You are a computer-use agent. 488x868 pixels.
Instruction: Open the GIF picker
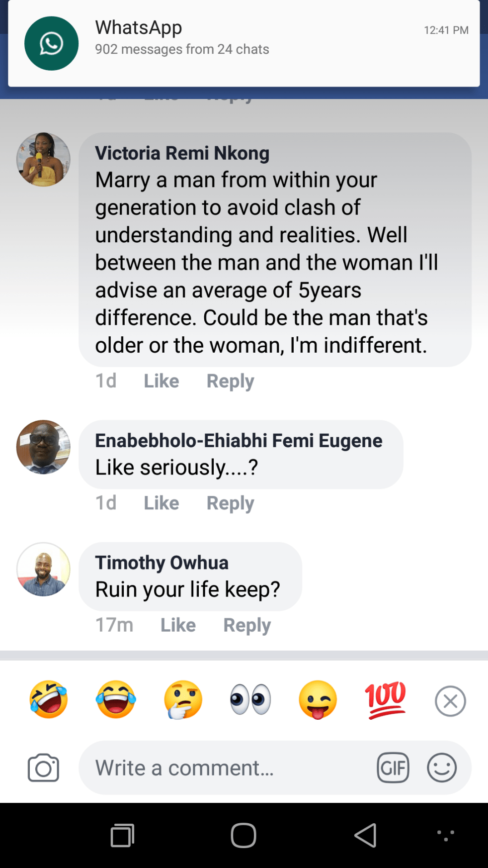393,768
